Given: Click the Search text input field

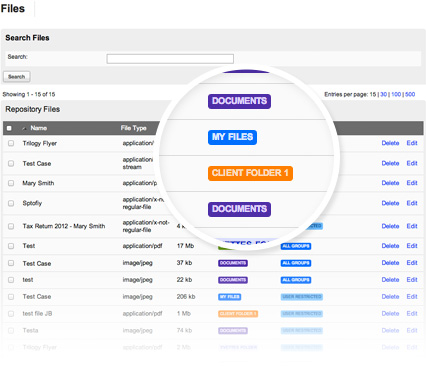Looking at the screenshot, I should point(170,59).
